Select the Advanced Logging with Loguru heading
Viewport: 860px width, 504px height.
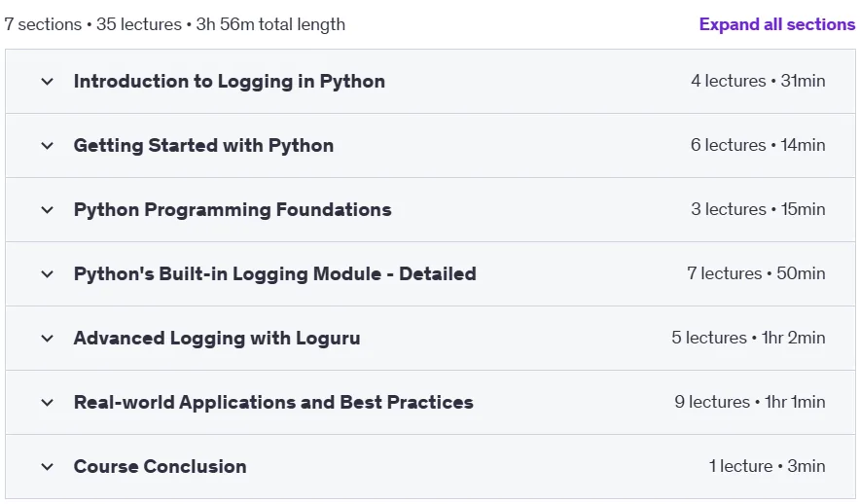(x=217, y=338)
